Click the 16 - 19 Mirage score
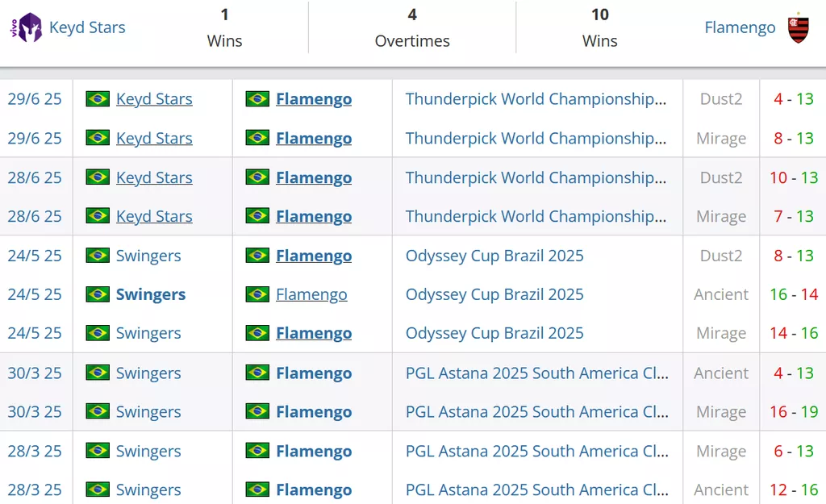 tap(794, 411)
